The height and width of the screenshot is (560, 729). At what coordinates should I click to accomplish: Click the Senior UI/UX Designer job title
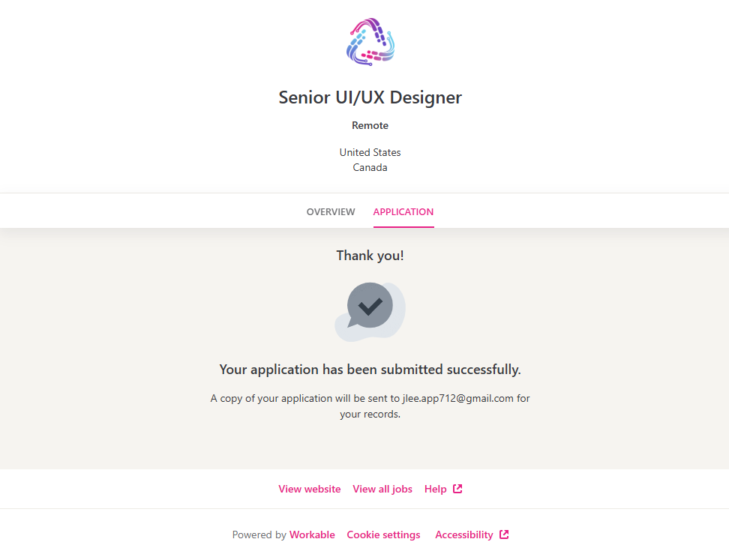[370, 97]
